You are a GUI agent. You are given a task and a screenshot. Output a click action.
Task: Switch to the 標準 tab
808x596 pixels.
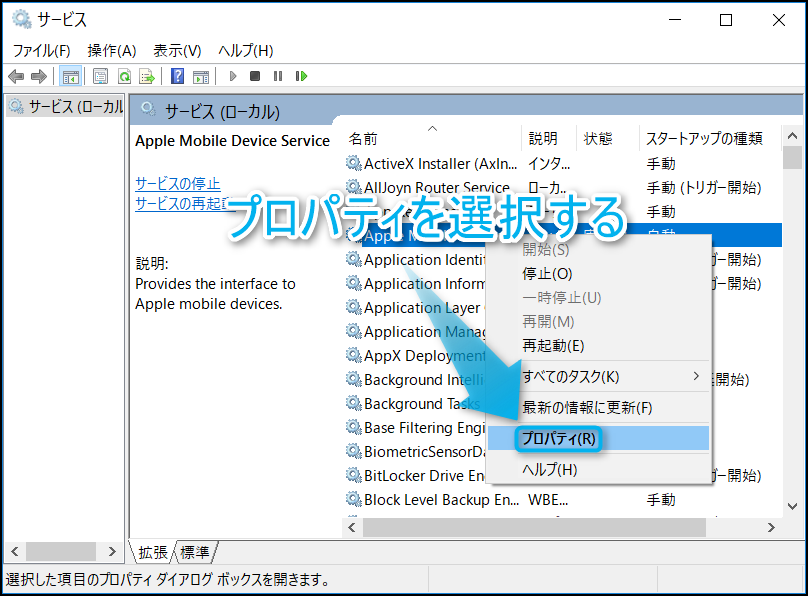[x=196, y=552]
